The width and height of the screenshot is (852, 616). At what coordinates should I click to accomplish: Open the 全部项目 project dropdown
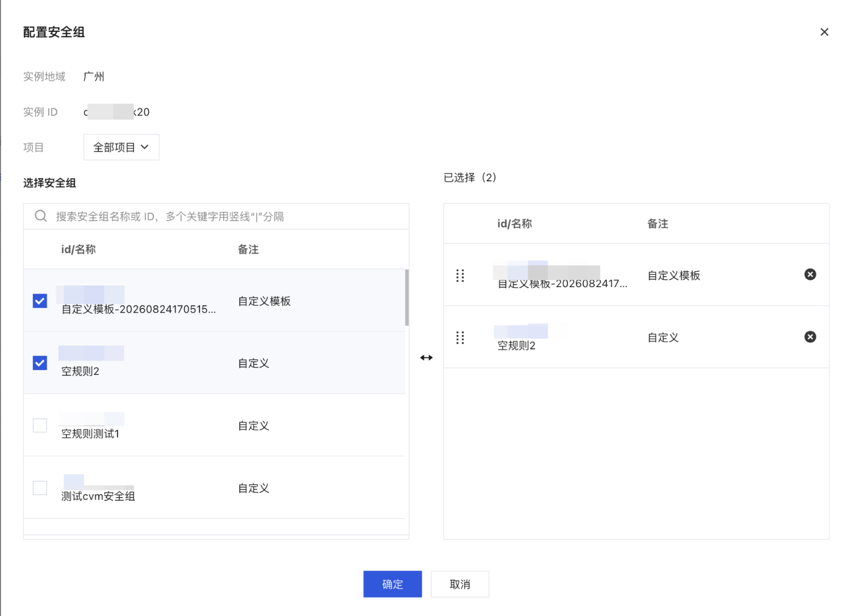(121, 147)
